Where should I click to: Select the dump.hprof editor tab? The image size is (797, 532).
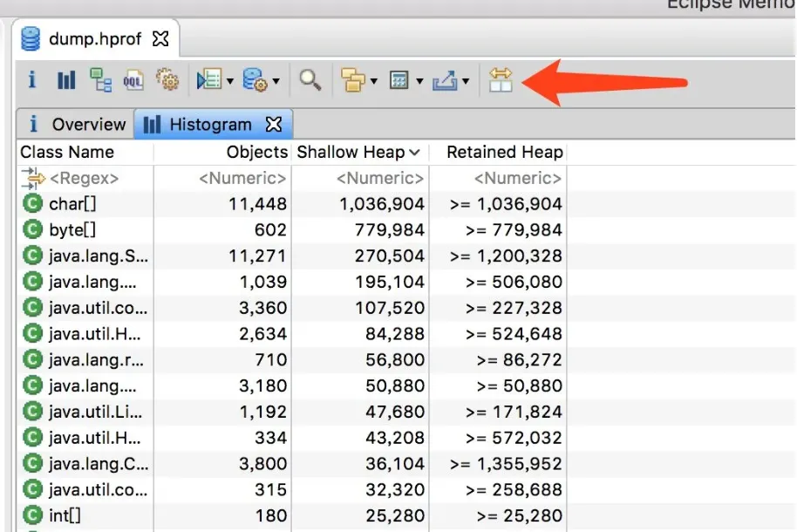96,38
